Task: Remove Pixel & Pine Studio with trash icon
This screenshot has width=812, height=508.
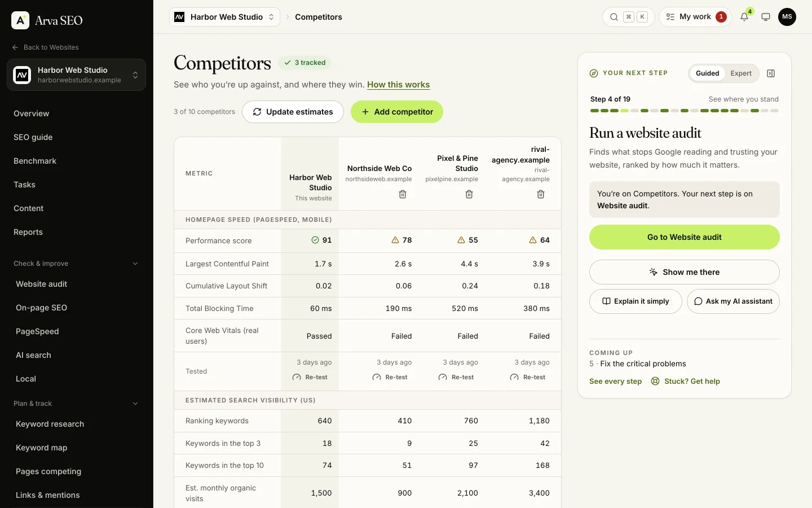Action: pyautogui.click(x=469, y=194)
